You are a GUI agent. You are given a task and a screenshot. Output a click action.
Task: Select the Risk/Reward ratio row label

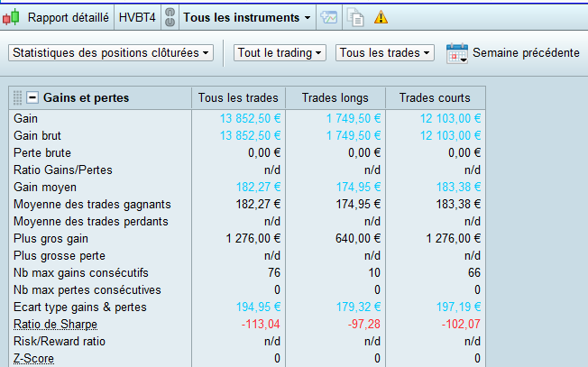[x=60, y=342]
